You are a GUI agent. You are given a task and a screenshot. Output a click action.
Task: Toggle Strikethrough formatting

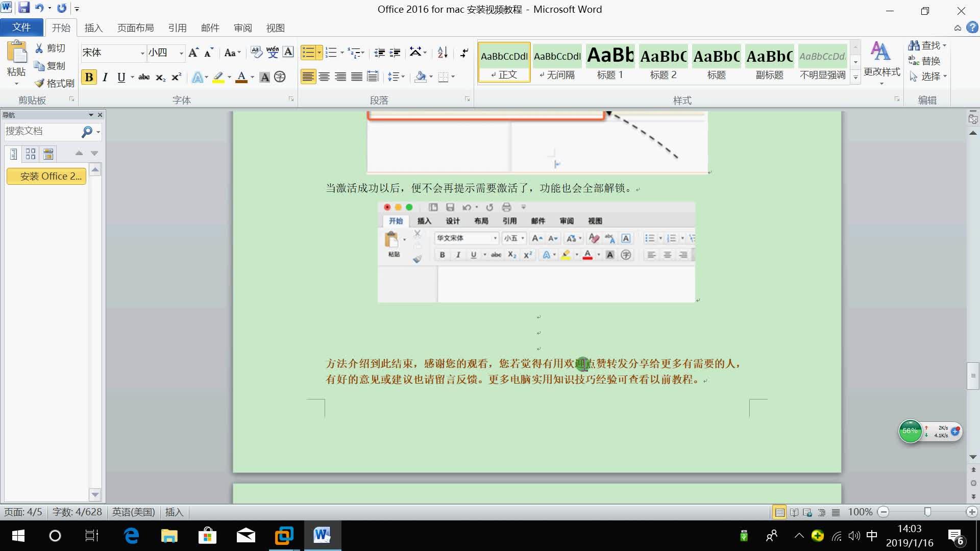tap(144, 77)
